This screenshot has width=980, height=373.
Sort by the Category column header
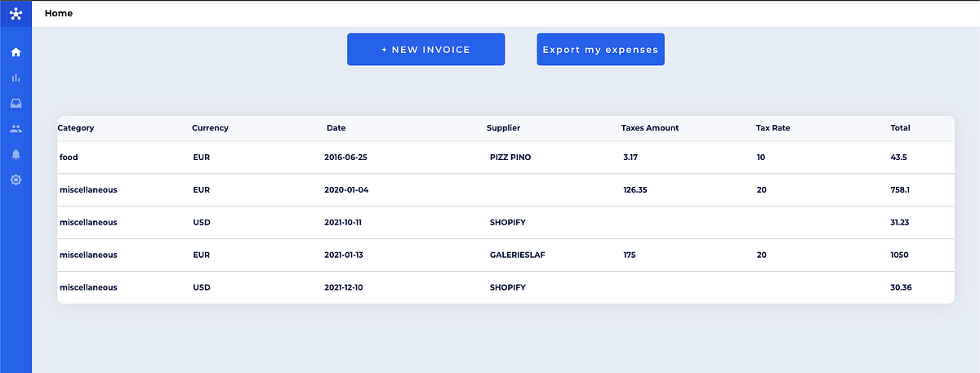click(x=76, y=127)
